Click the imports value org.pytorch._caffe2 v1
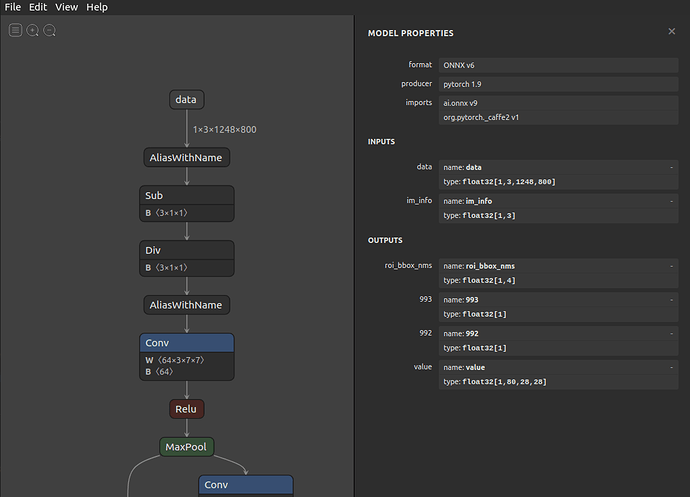The width and height of the screenshot is (690, 497). tap(558, 118)
